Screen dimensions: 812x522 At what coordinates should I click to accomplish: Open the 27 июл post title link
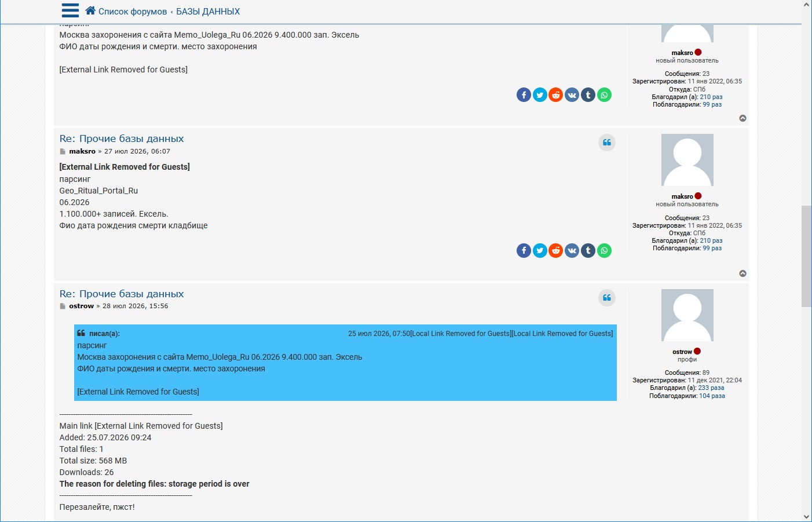(x=122, y=138)
